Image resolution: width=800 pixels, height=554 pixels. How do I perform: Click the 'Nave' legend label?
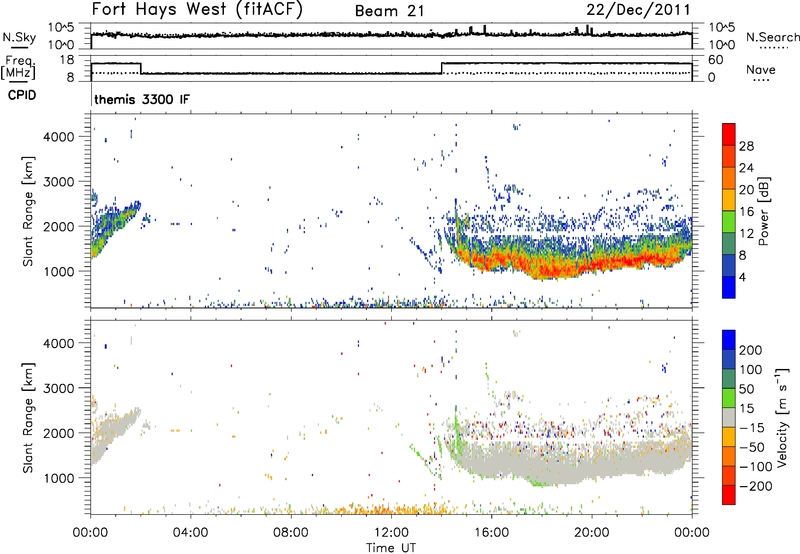tap(761, 70)
